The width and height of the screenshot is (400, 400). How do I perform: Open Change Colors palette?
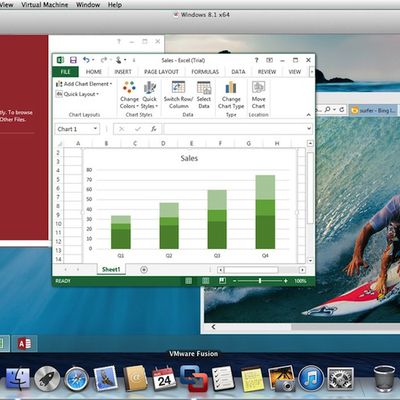point(129,95)
